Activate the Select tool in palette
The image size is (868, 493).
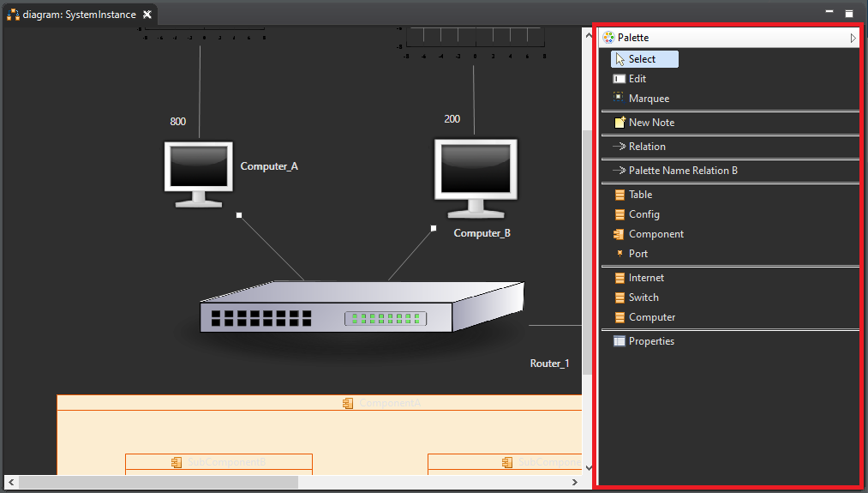click(x=644, y=59)
